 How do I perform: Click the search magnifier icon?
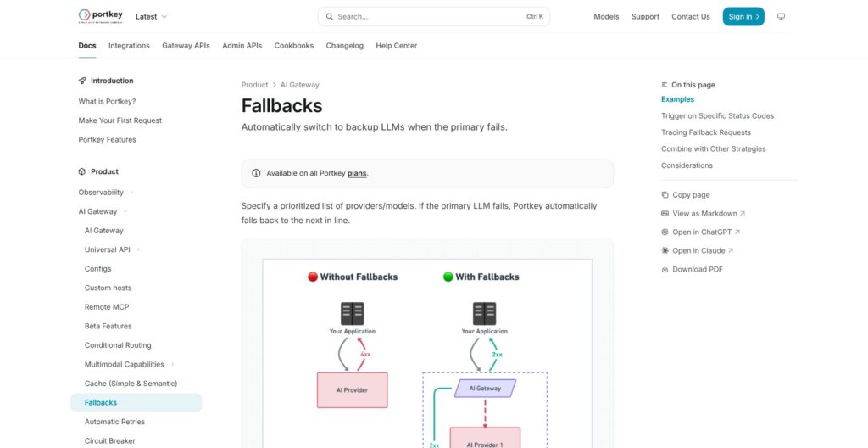pyautogui.click(x=330, y=17)
